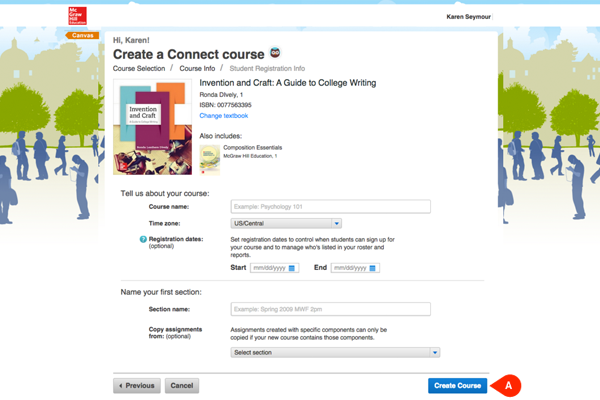
Task: Click the Registration dates help question icon
Action: (143, 240)
